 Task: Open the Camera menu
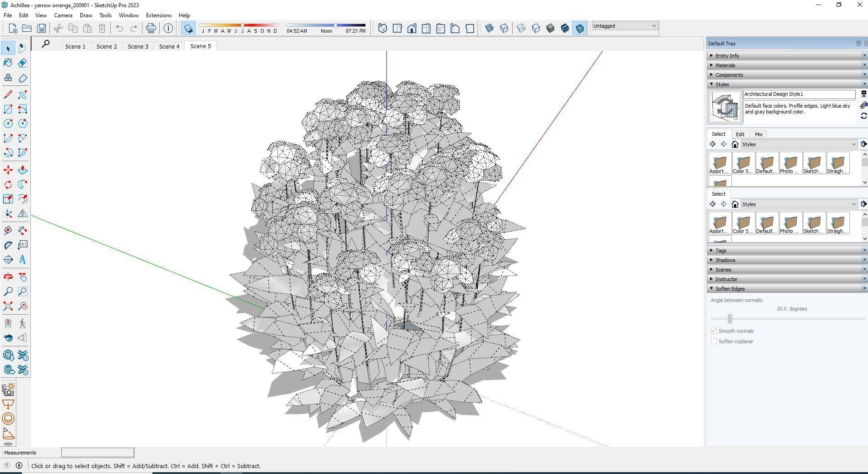pyautogui.click(x=63, y=15)
